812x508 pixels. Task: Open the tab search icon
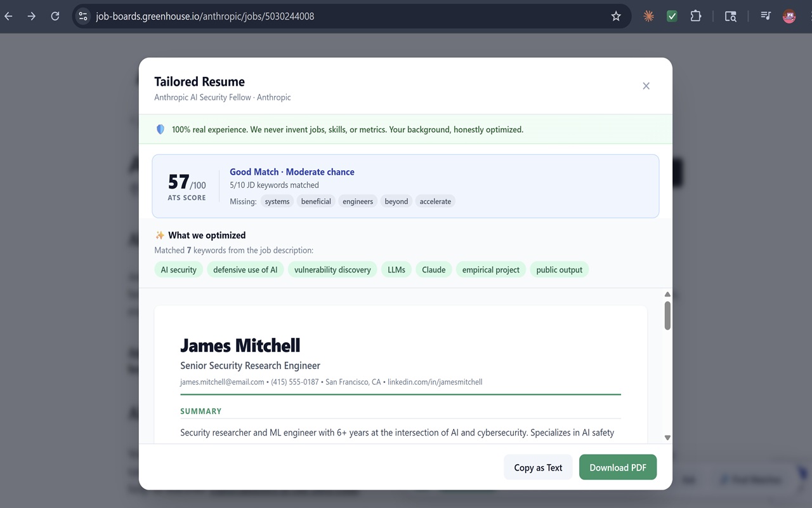[731, 17]
